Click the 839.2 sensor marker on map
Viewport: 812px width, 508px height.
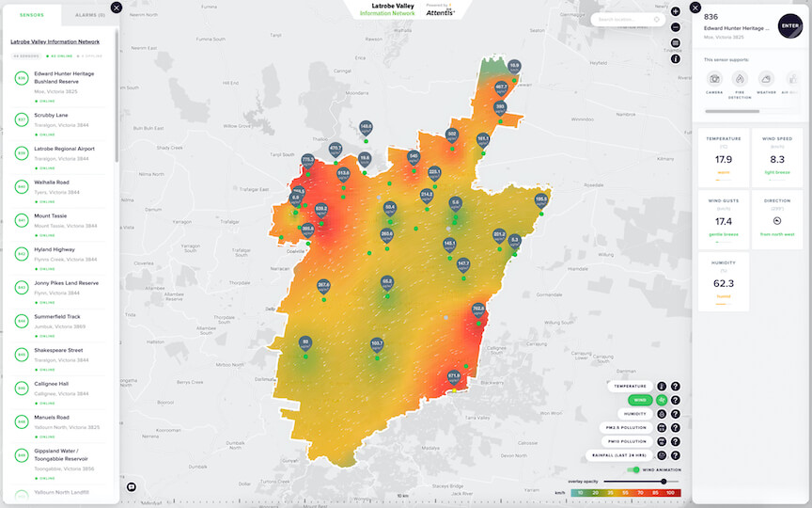[321, 211]
